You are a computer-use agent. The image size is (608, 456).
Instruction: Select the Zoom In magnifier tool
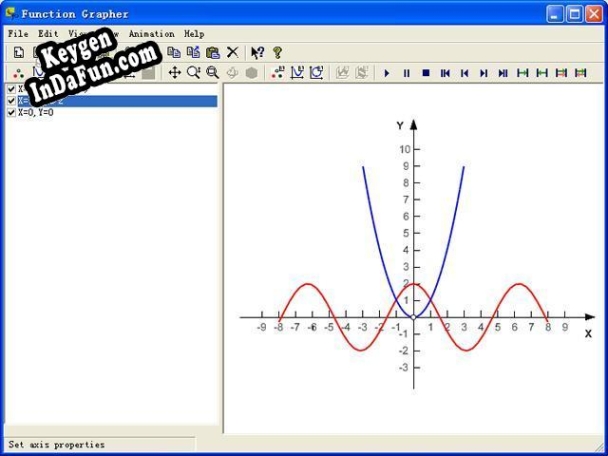coord(193,73)
